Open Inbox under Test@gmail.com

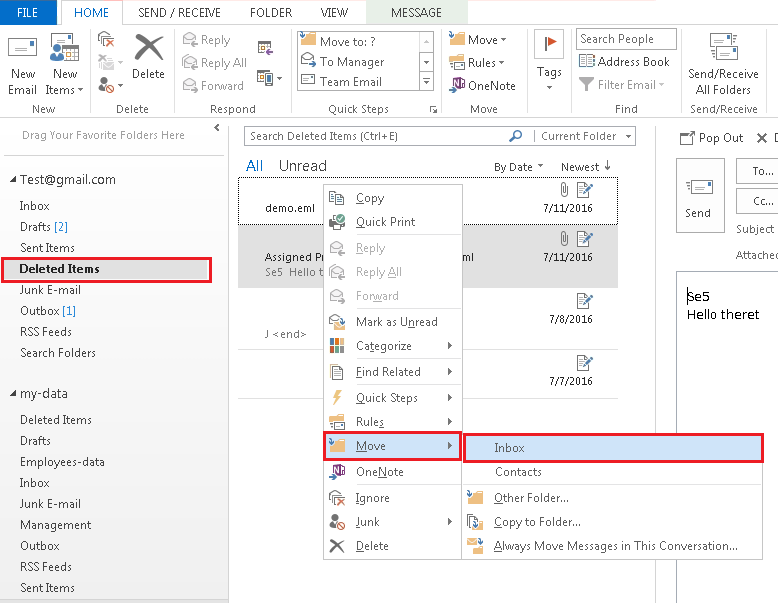pyautogui.click(x=34, y=205)
